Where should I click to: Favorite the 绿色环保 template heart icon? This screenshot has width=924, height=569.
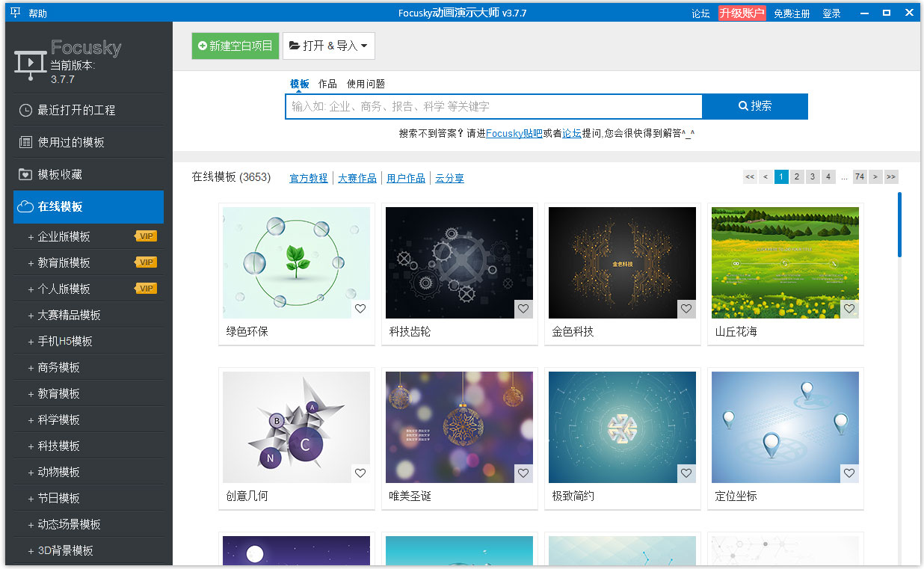[360, 309]
